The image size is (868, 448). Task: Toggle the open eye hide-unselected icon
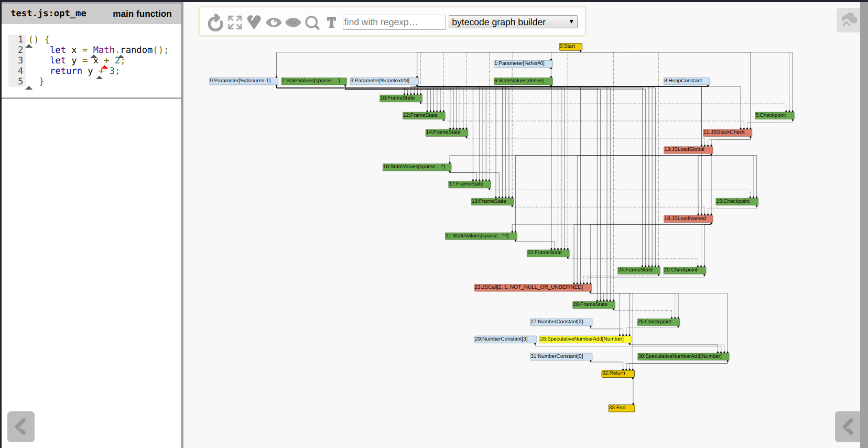tap(273, 22)
